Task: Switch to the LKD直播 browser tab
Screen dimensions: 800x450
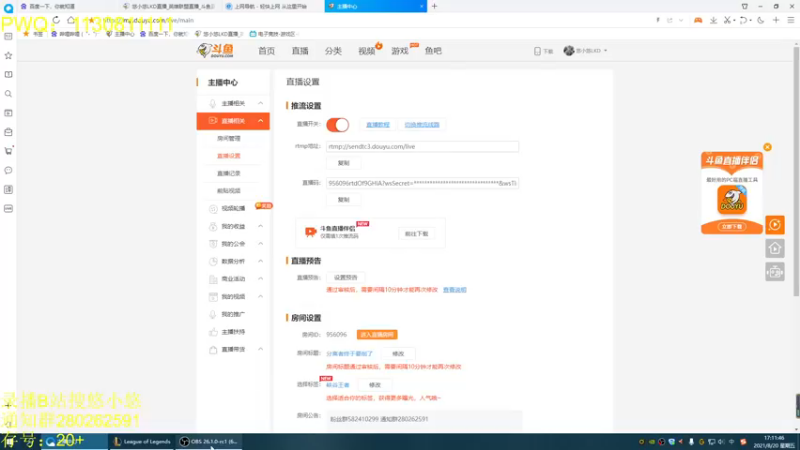Action: (x=168, y=6)
